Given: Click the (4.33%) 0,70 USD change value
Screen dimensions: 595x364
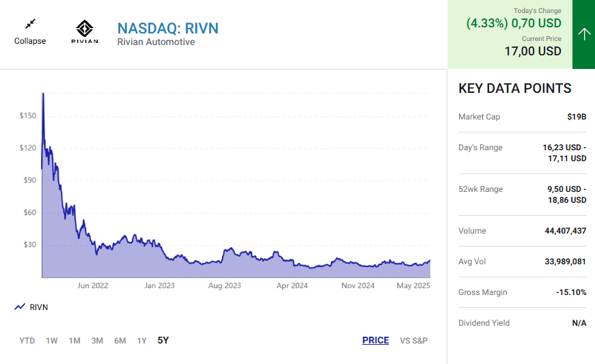Looking at the screenshot, I should [514, 23].
